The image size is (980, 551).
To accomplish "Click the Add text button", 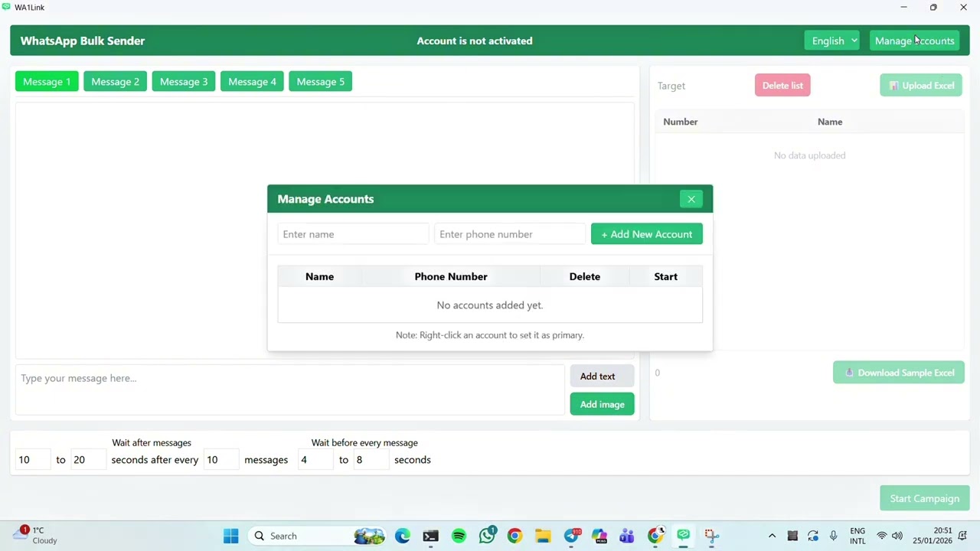I will 602,376.
